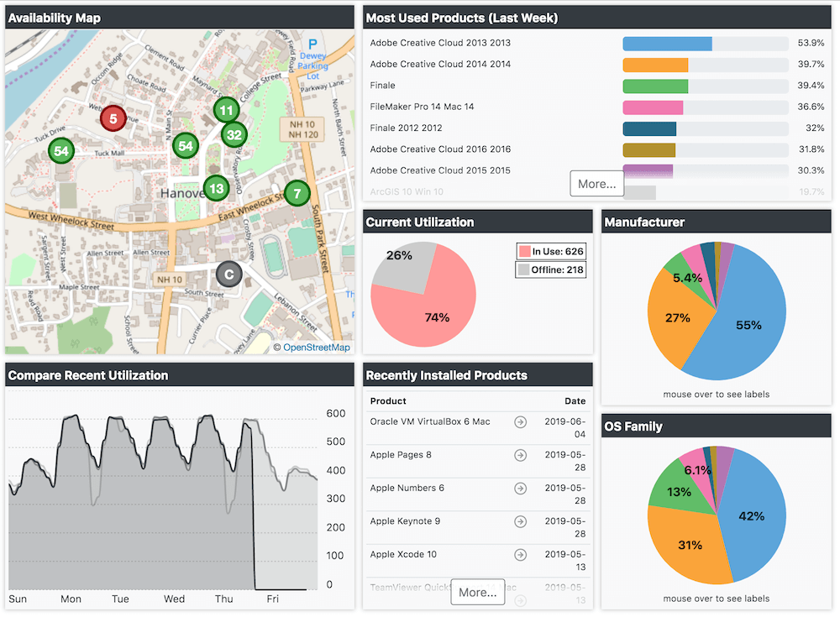Click the gray C marker near South Street
This screenshot has width=840, height=617.
pos(228,275)
